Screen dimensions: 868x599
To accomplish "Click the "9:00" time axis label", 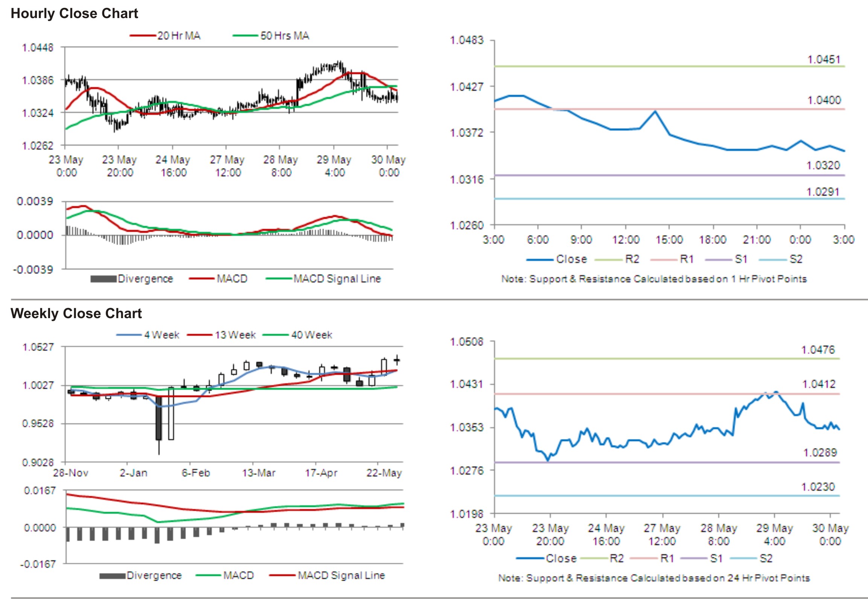I will click(581, 239).
